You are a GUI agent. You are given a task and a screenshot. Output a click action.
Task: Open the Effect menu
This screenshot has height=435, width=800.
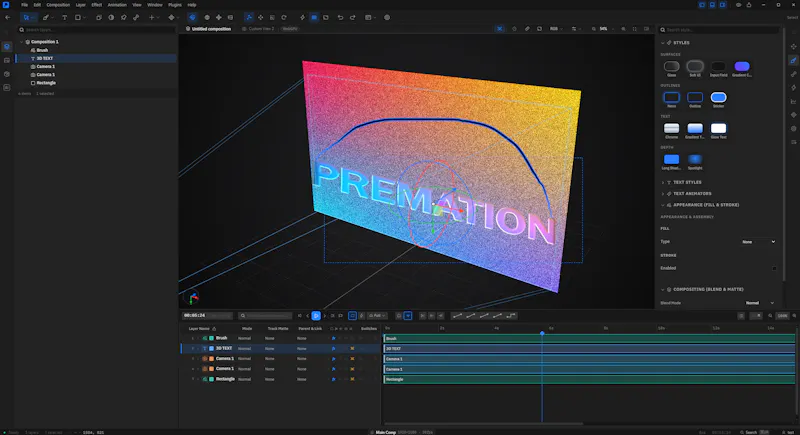click(96, 5)
